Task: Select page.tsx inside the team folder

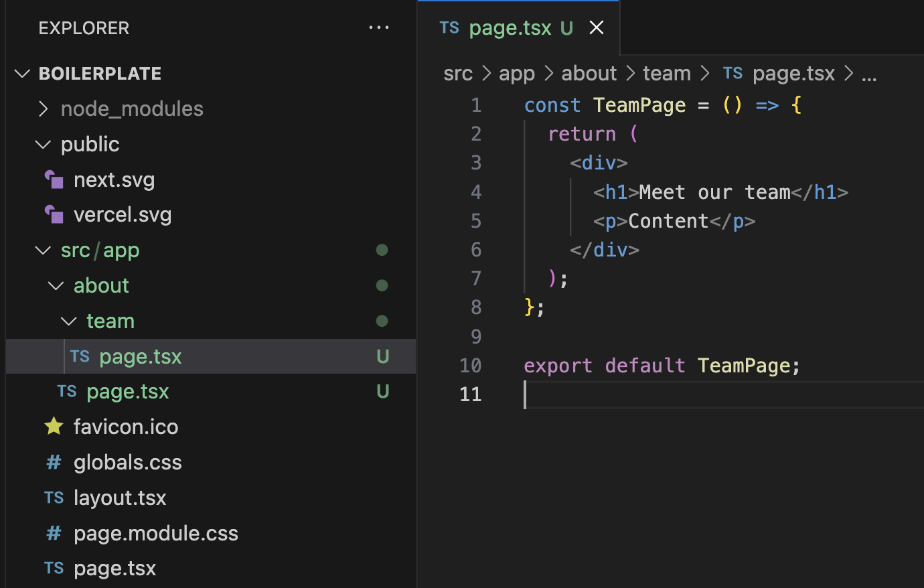Action: [141, 356]
